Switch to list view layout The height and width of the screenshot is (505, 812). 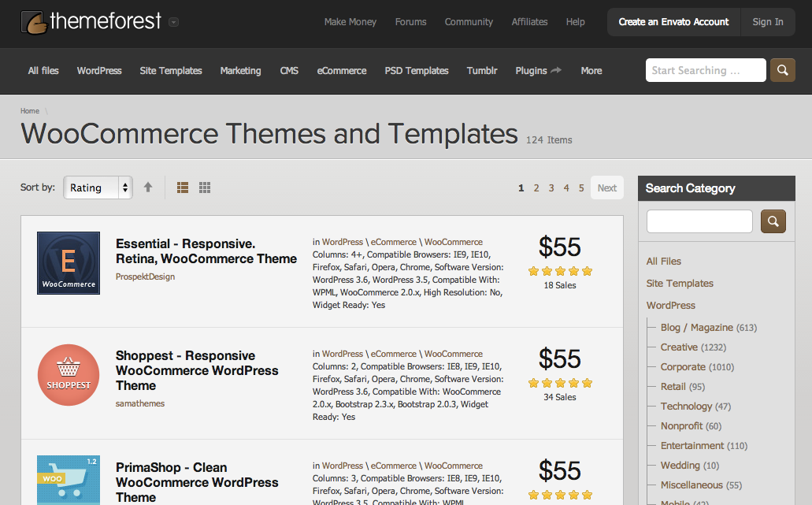(183, 188)
